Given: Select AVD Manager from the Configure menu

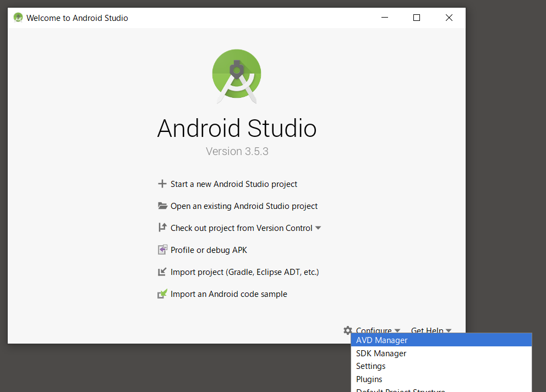Looking at the screenshot, I should pyautogui.click(x=441, y=340).
